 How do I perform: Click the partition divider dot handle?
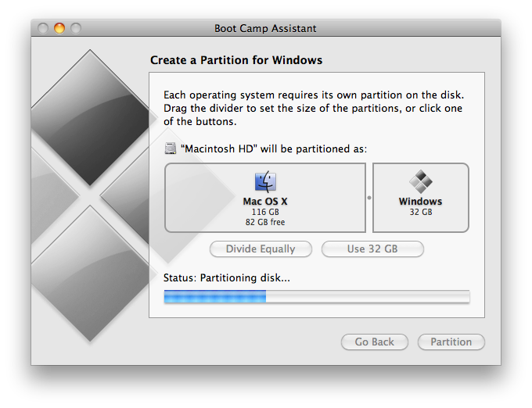tap(369, 198)
